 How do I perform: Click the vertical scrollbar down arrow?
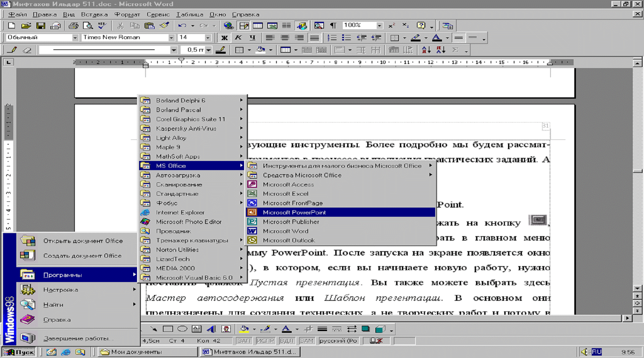tap(637, 289)
